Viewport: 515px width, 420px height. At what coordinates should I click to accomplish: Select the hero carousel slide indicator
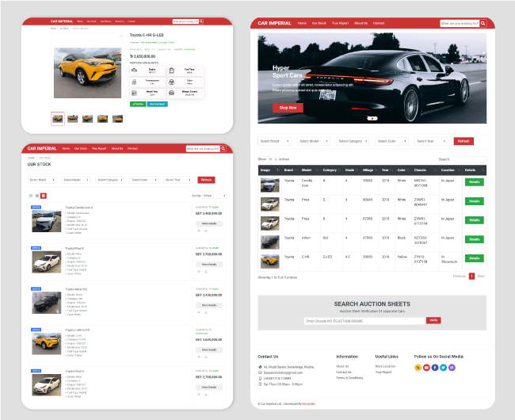(x=372, y=118)
